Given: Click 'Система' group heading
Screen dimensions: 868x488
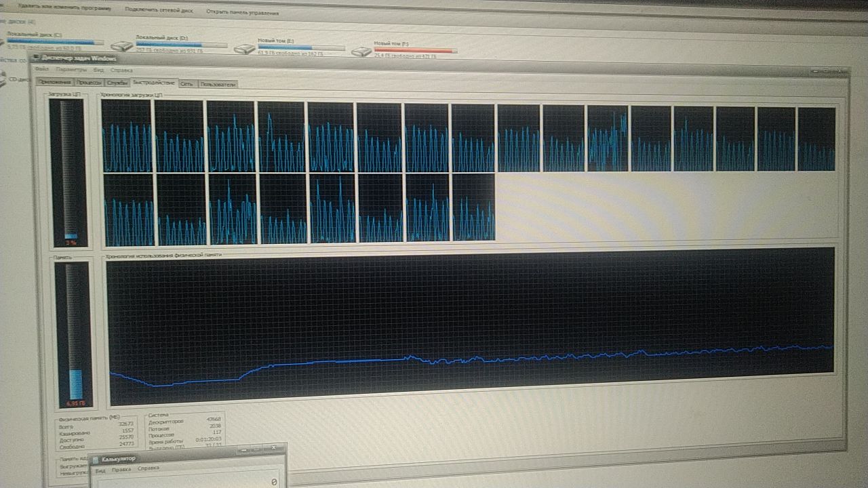Looking at the screenshot, I should pyautogui.click(x=157, y=413).
